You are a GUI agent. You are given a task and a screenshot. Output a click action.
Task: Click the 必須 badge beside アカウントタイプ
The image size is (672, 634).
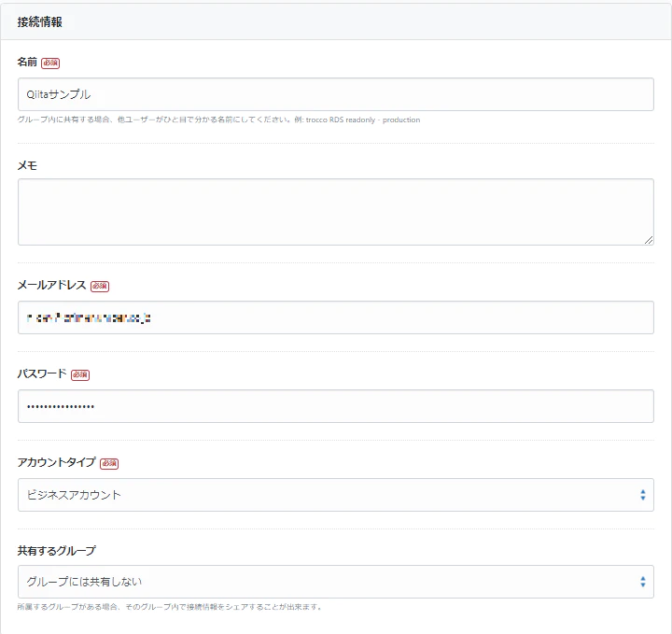coord(109,463)
